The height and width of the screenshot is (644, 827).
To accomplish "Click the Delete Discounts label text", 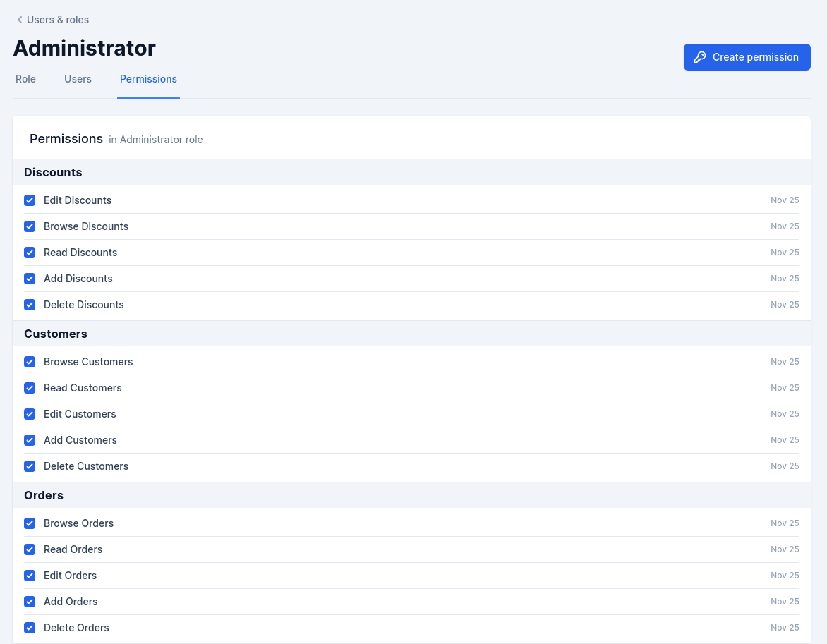I will pos(84,305).
